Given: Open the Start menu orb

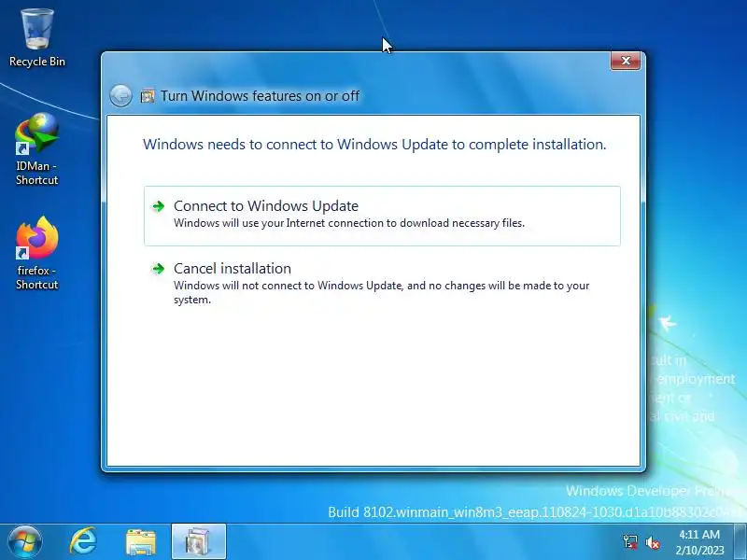Looking at the screenshot, I should pyautogui.click(x=24, y=542).
